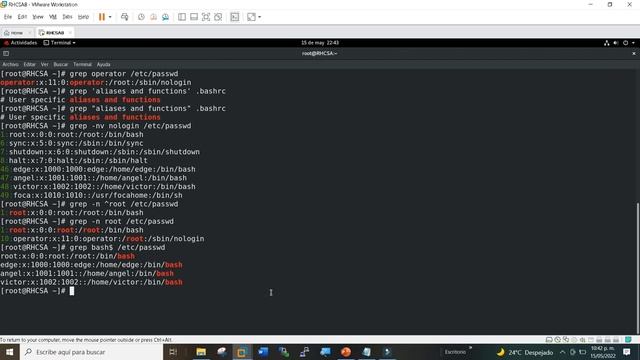Open the VMware VM menu
Image resolution: width=640 pixels, height=360 pixels.
[x=53, y=17]
